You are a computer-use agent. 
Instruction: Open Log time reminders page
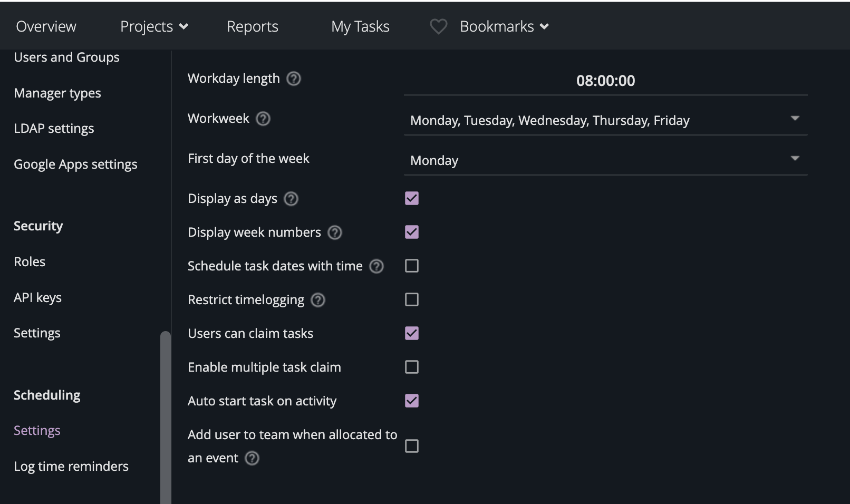[x=71, y=467]
